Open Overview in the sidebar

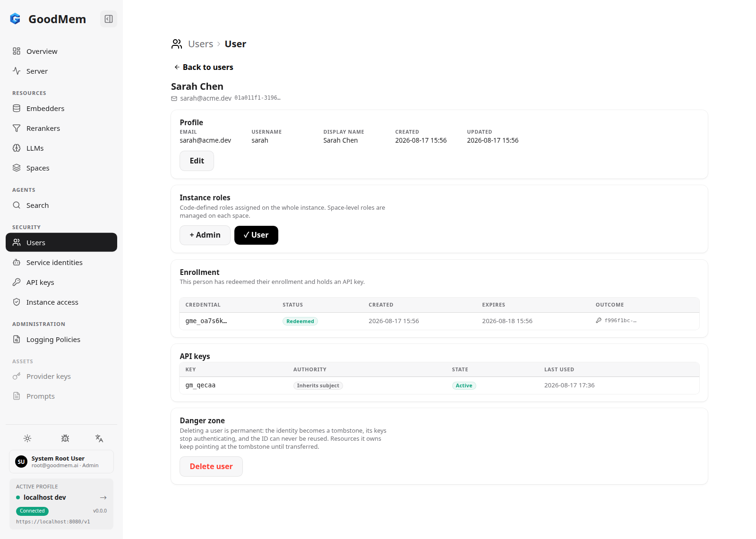pos(61,51)
